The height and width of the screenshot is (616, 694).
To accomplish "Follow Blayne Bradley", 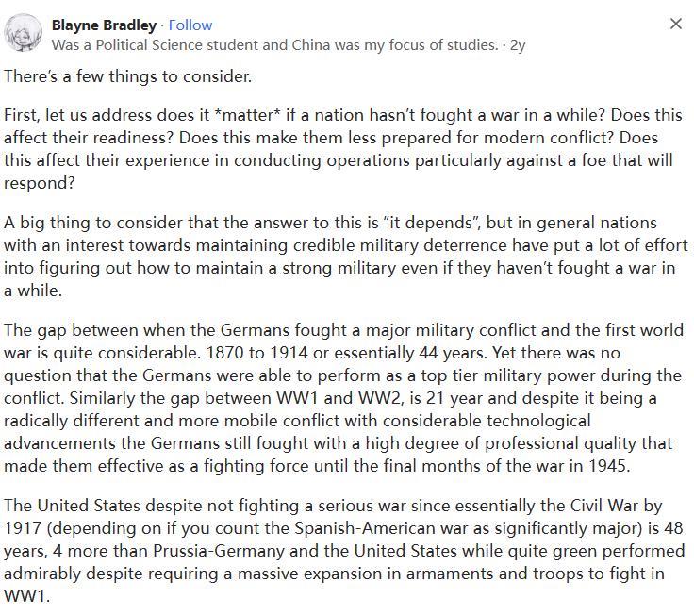I will click(190, 25).
